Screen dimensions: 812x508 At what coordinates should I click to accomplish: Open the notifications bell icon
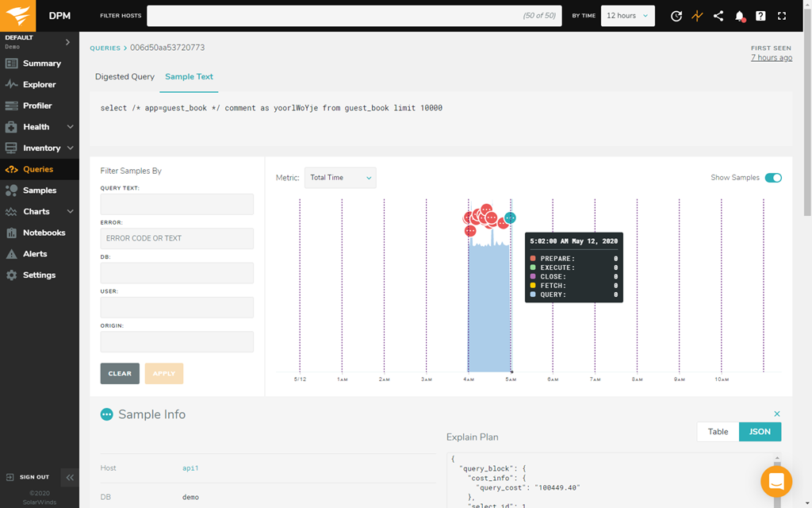point(740,16)
